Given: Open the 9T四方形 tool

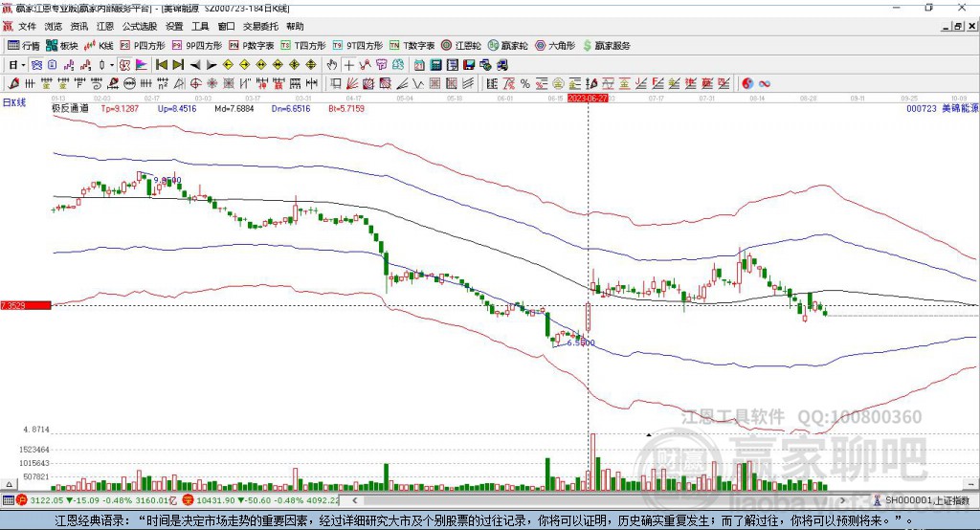Looking at the screenshot, I should pyautogui.click(x=358, y=46).
